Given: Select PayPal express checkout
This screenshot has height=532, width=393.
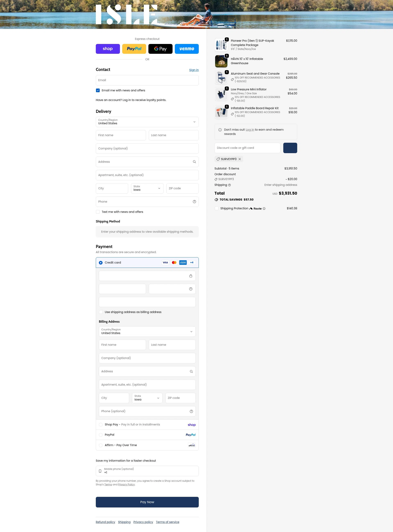Looking at the screenshot, I should tap(134, 49).
